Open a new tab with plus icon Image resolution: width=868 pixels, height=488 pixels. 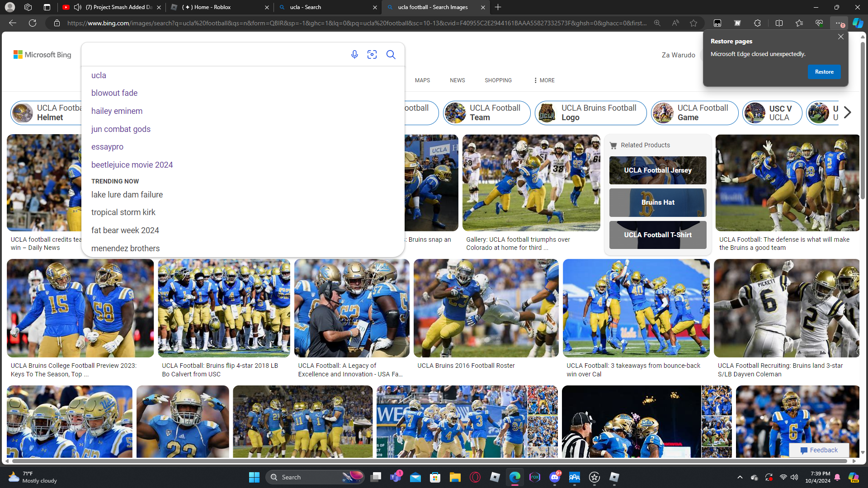pos(498,7)
